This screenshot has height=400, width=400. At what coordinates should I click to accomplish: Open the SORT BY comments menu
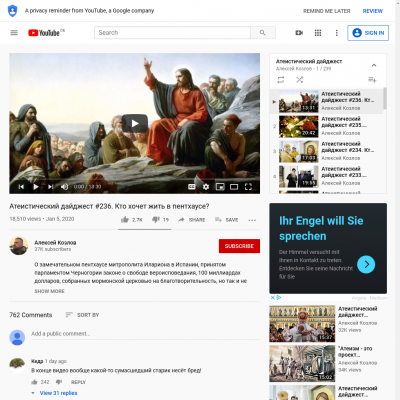point(82,315)
